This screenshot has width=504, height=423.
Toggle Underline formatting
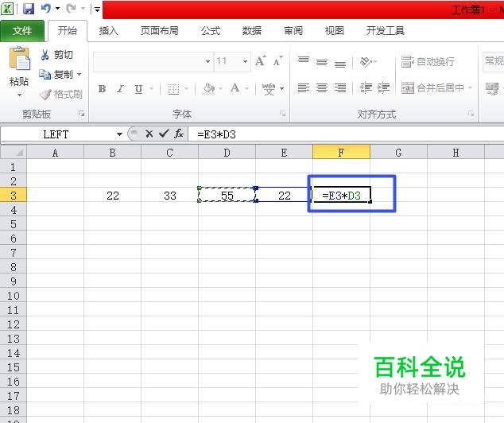138,89
